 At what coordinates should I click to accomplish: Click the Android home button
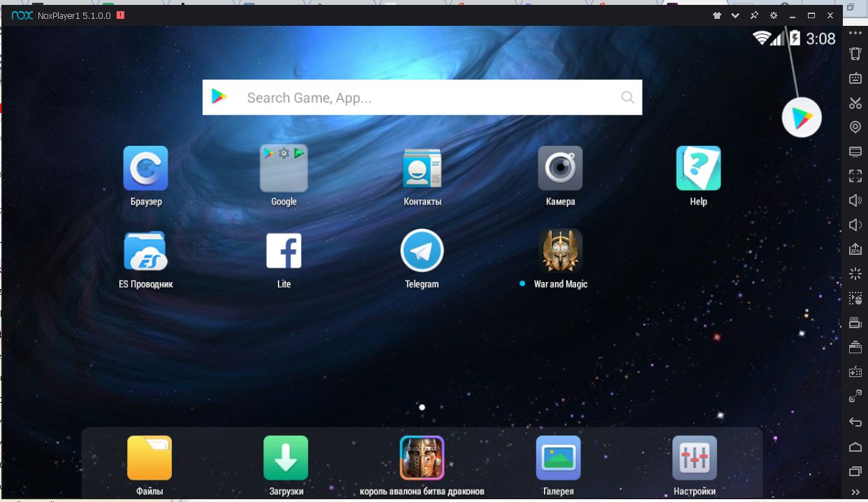click(x=855, y=447)
